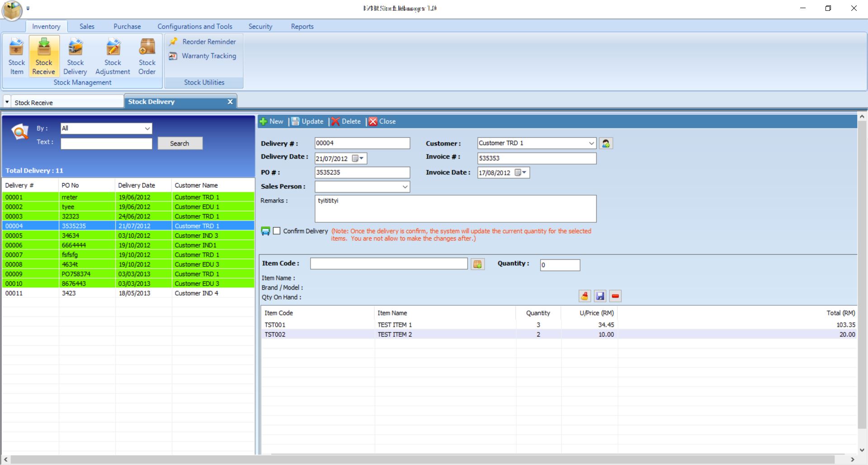Switch to the Purchase ribbon tab
868x465 pixels.
[x=127, y=27]
